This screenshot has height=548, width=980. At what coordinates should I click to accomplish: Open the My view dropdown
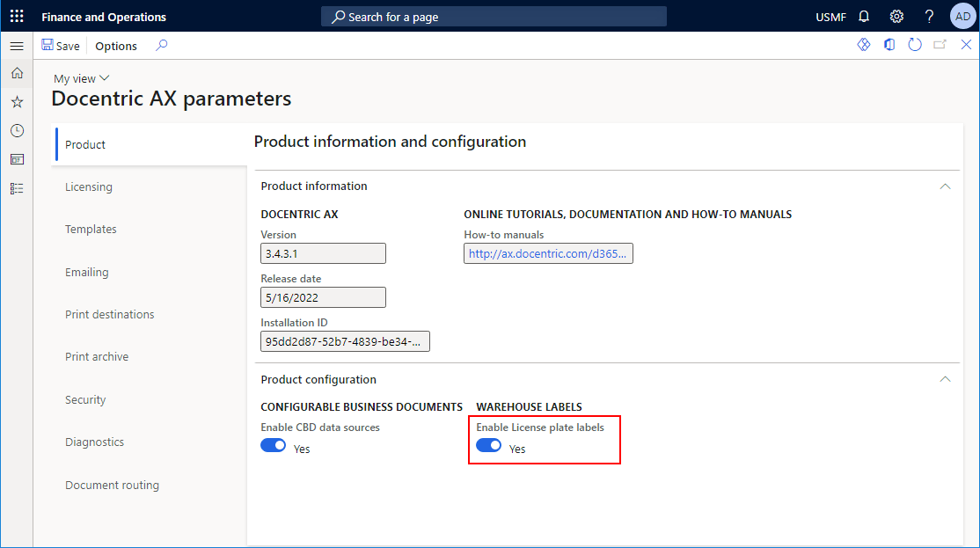click(x=81, y=79)
